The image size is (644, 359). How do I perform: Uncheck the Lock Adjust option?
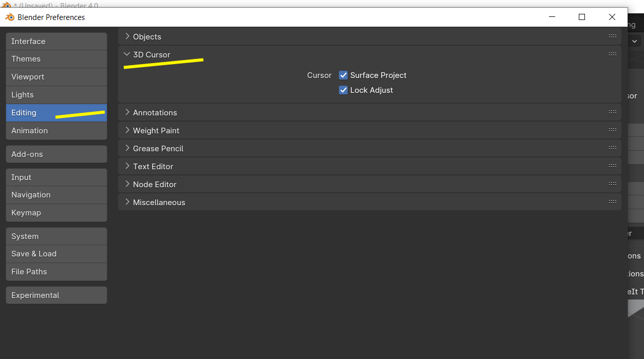(x=344, y=90)
